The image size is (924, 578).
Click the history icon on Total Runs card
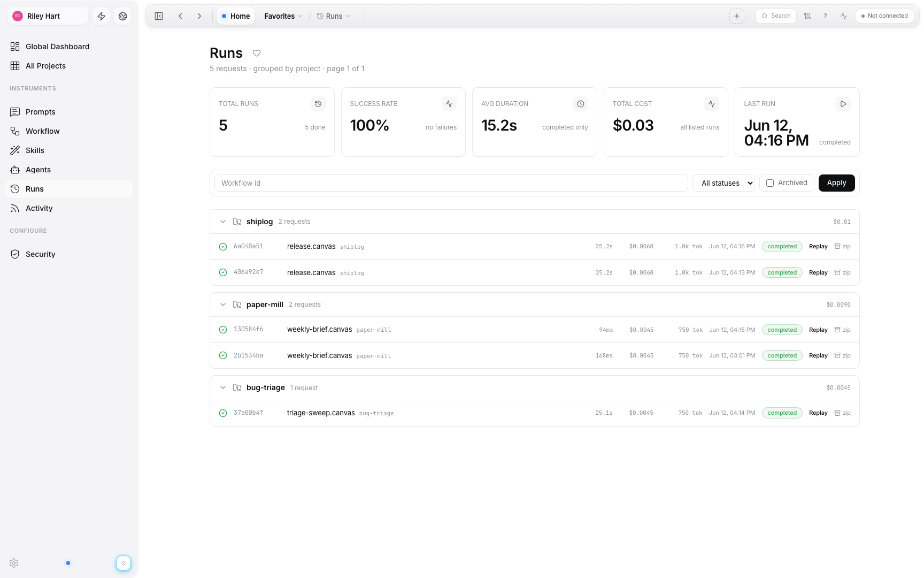(318, 104)
